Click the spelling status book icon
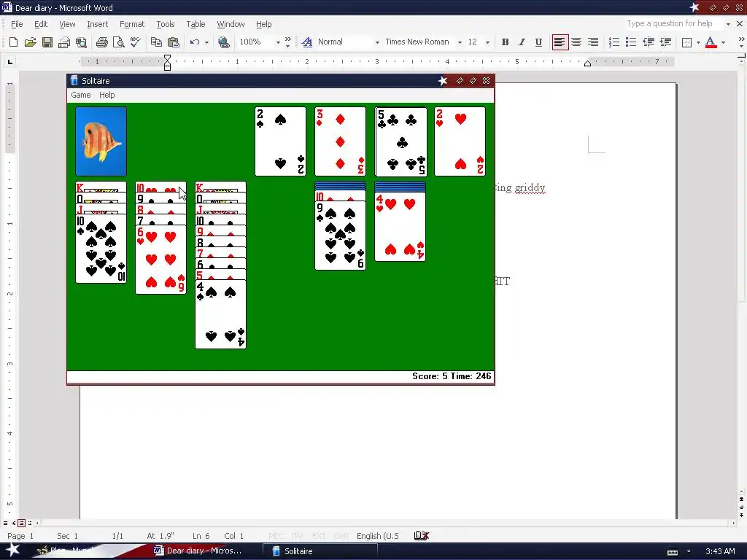Viewport: 747px width, 560px height. tap(422, 536)
